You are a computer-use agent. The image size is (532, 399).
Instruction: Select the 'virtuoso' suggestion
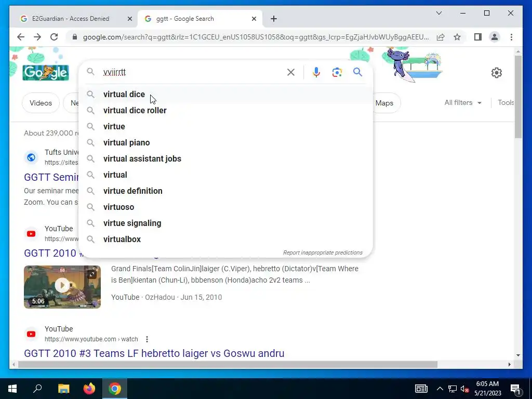click(x=225, y=207)
